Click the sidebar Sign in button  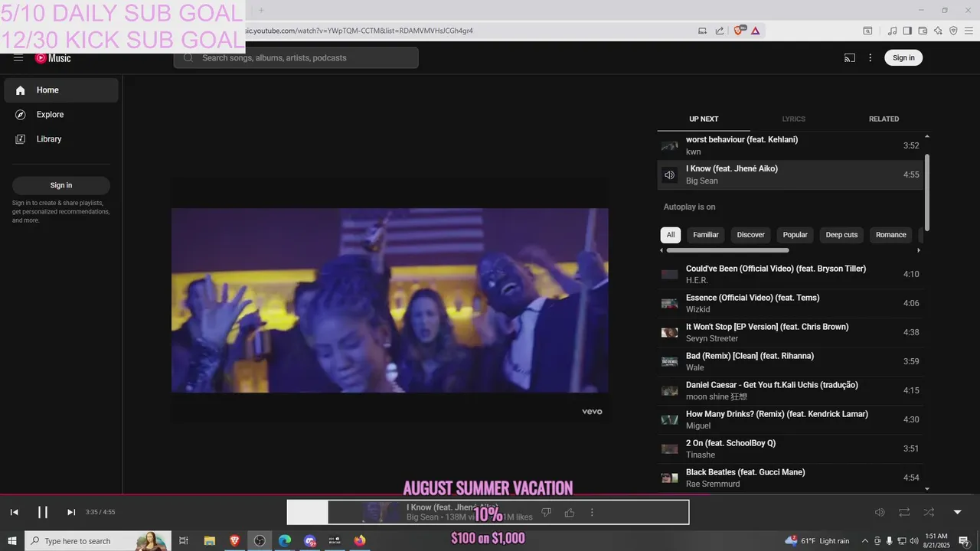point(61,185)
